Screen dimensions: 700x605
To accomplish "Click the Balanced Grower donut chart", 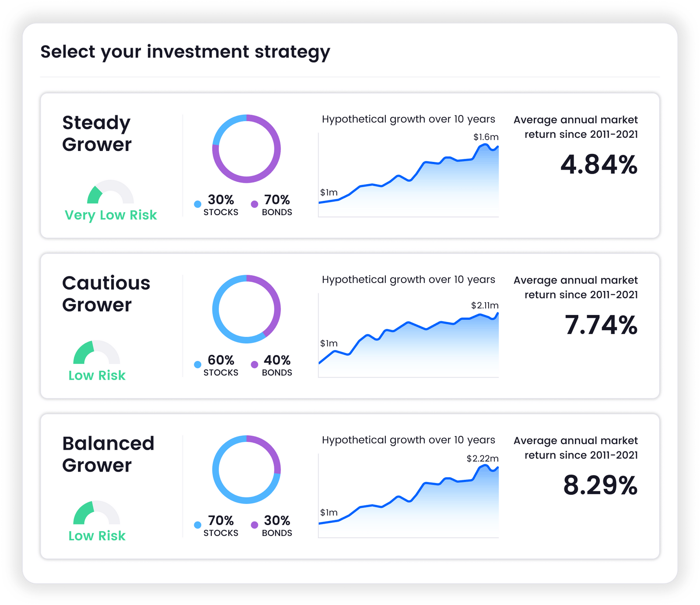I will pos(247,469).
